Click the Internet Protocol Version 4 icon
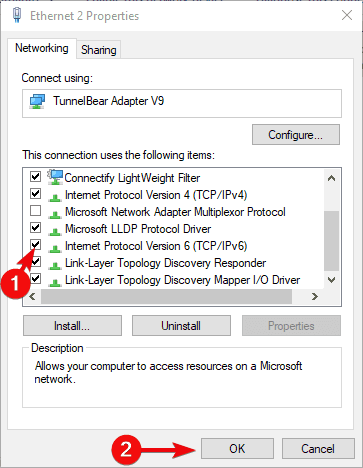The height and width of the screenshot is (468, 363). pos(54,198)
